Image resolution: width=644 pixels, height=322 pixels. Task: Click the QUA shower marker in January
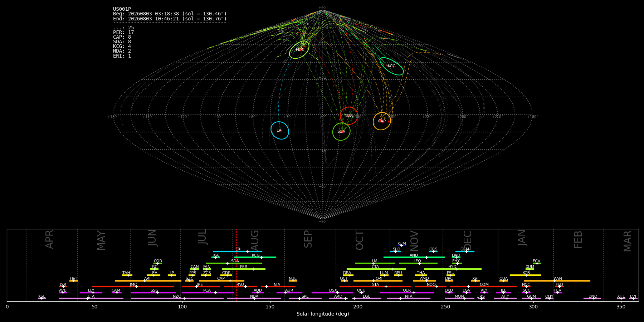503,281
